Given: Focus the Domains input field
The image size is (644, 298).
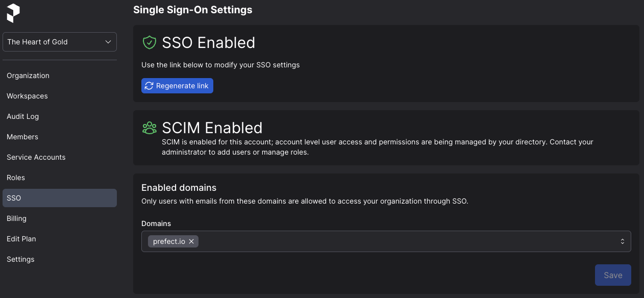Looking at the screenshot, I should (x=386, y=241).
